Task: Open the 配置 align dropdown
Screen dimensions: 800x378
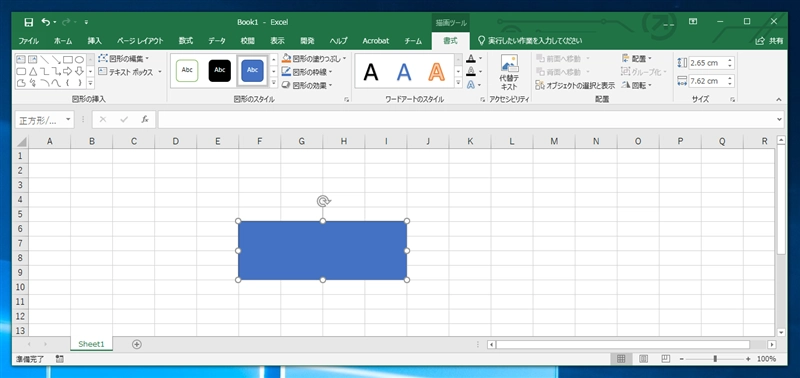Action: click(637, 59)
